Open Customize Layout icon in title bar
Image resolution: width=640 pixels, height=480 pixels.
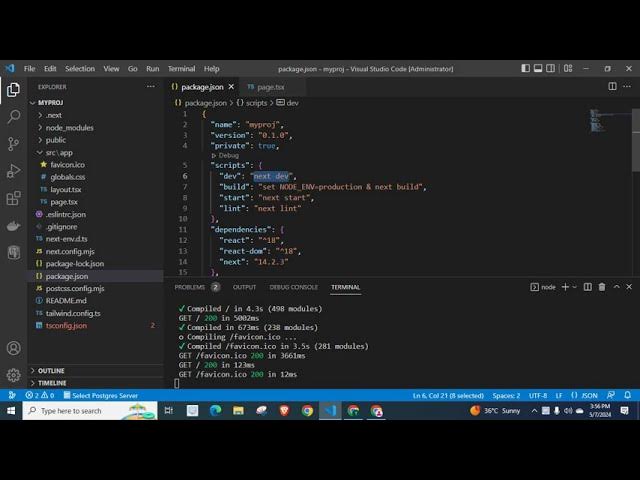[x=568, y=69]
